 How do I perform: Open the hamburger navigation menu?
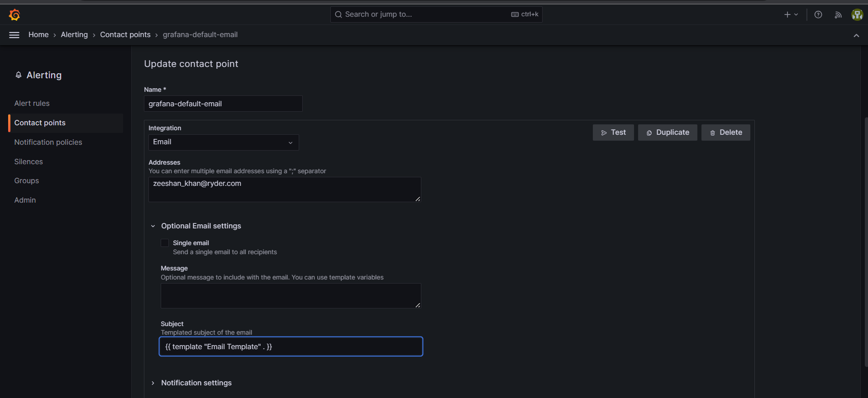click(14, 35)
